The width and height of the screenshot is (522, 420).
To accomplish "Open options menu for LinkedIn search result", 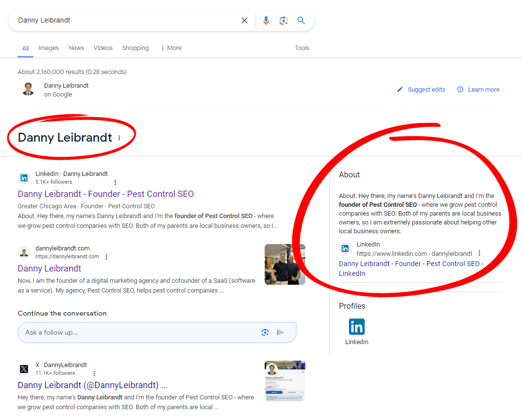I will (x=115, y=182).
